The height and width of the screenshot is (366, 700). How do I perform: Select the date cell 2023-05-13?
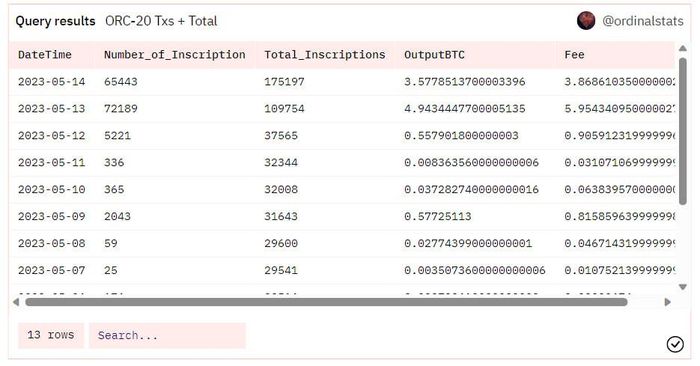tap(51, 108)
